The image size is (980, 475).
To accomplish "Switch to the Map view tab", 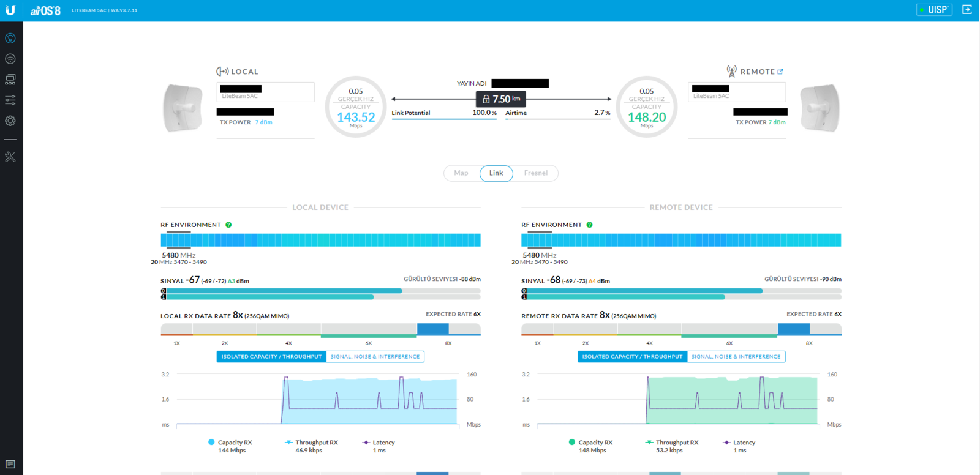I will pos(461,173).
